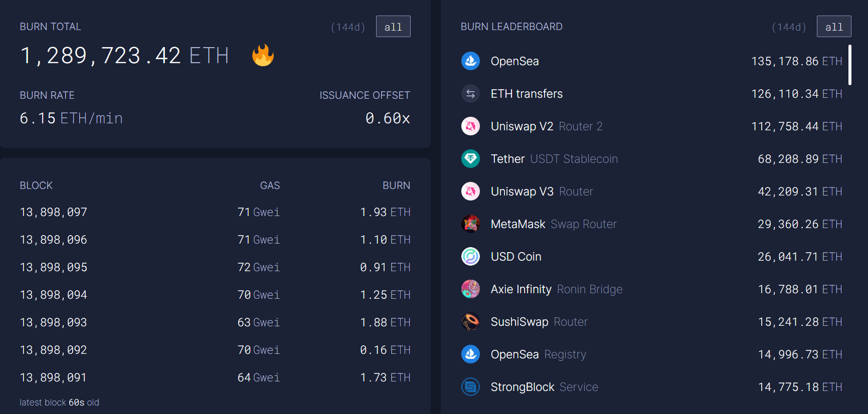
Task: Click the SushiSwap logo icon
Action: (x=470, y=322)
